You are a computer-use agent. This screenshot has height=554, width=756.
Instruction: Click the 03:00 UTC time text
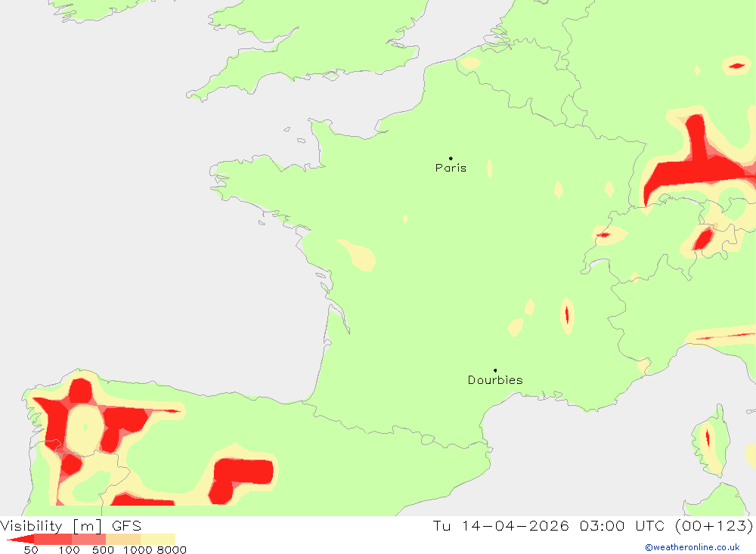[x=622, y=525]
